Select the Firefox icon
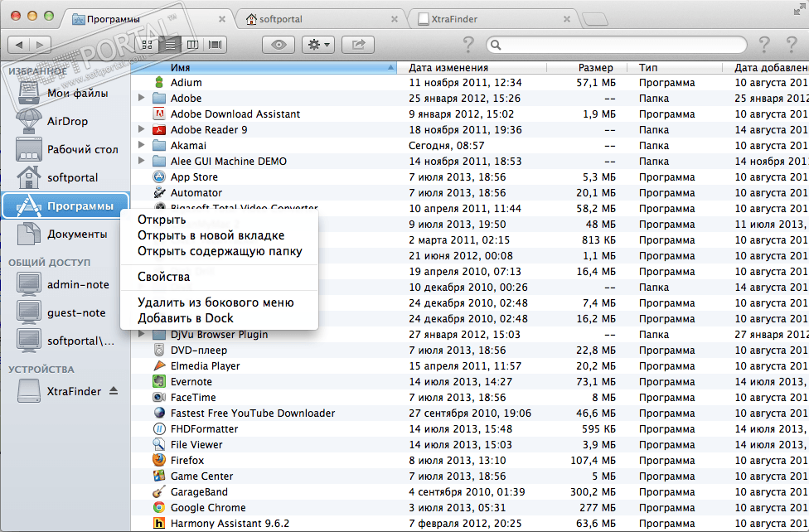Viewport: 809px width, 532px height. pyautogui.click(x=159, y=460)
